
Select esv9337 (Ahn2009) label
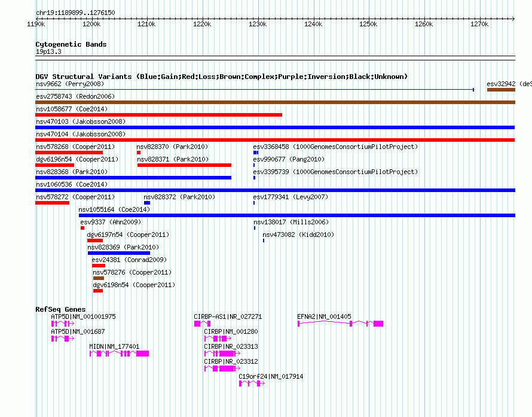pyautogui.click(x=111, y=222)
